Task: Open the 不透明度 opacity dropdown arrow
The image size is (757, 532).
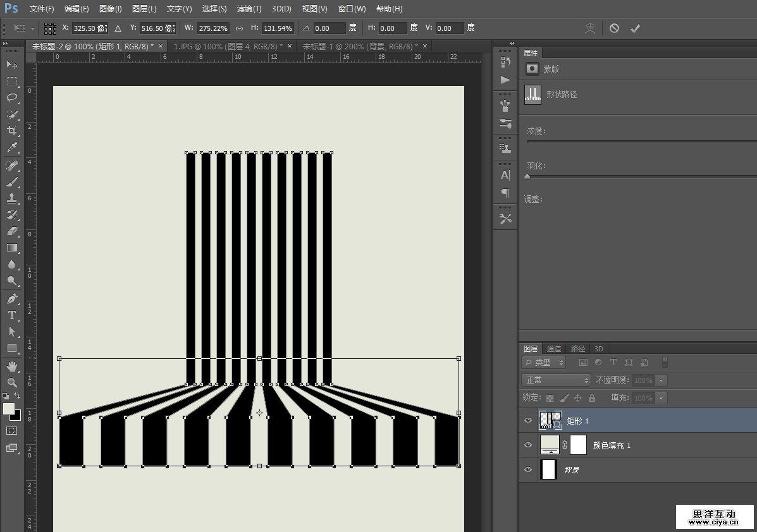Action: click(x=661, y=380)
